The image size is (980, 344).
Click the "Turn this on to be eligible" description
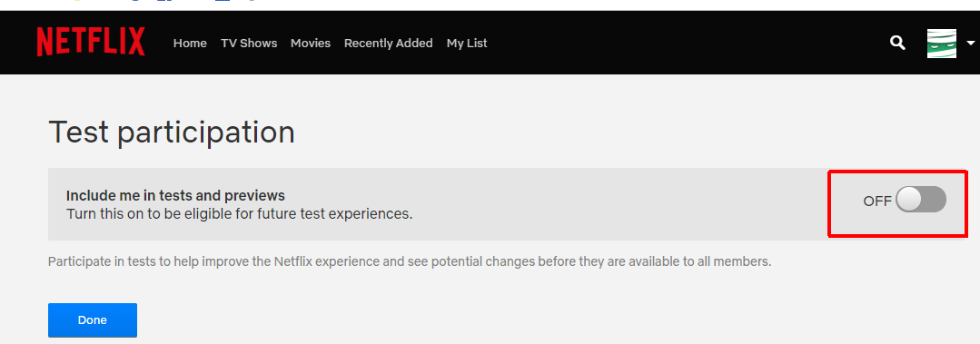(240, 214)
